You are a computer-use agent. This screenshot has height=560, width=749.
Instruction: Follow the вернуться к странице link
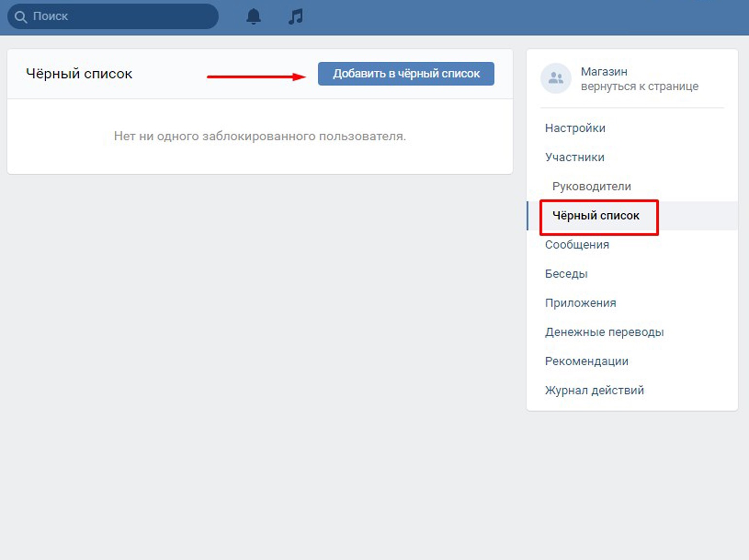pos(639,86)
